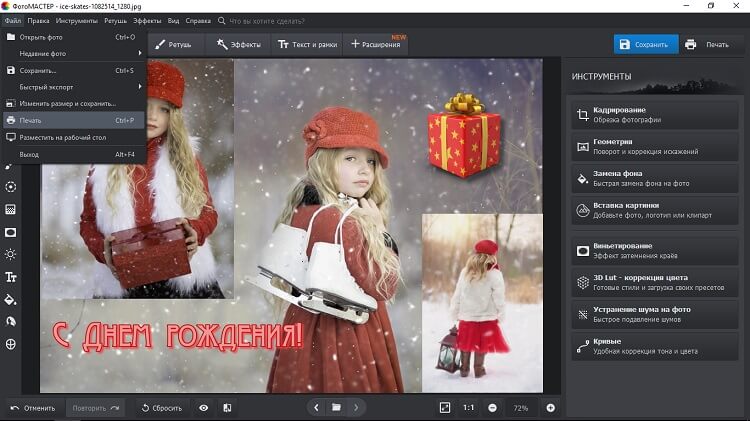Image resolution: width=750 pixels, height=421 pixels.
Task: Toggle before/after comparison view
Action: [227, 408]
